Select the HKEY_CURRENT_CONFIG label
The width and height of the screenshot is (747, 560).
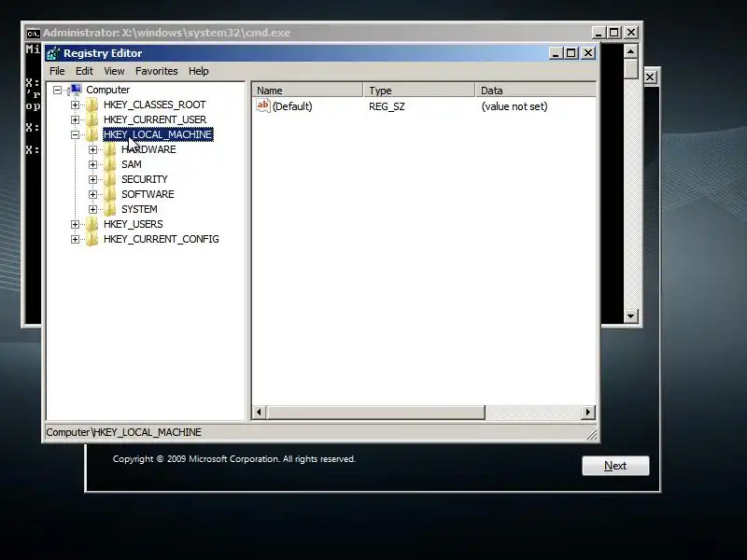(x=161, y=239)
